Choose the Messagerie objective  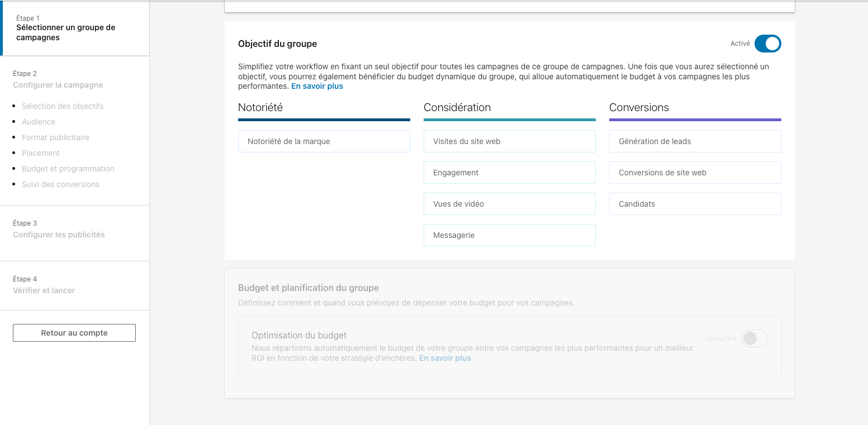point(509,235)
